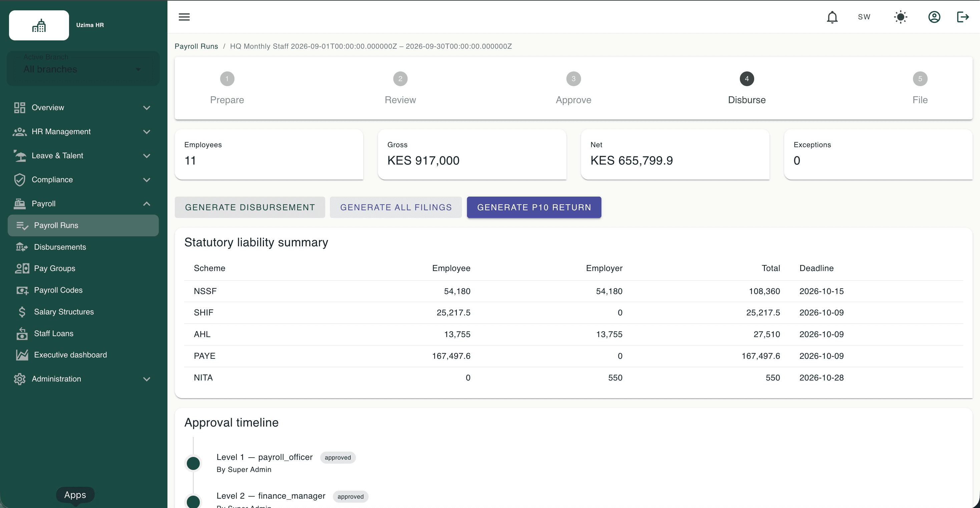Open the Active Branch dropdown
The height and width of the screenshot is (508, 980).
tap(83, 69)
